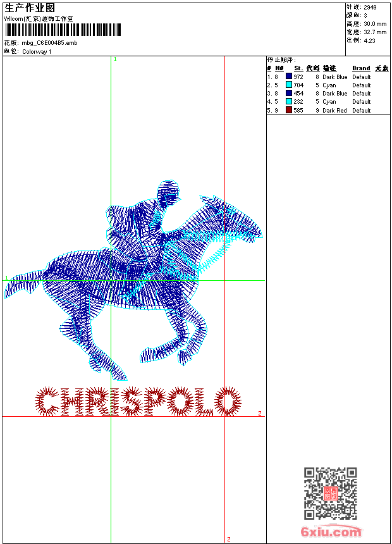Viewport: 392px width, 544px height.
Task: Click the '停止顺序' stop sequence heading
Action: (281, 59)
